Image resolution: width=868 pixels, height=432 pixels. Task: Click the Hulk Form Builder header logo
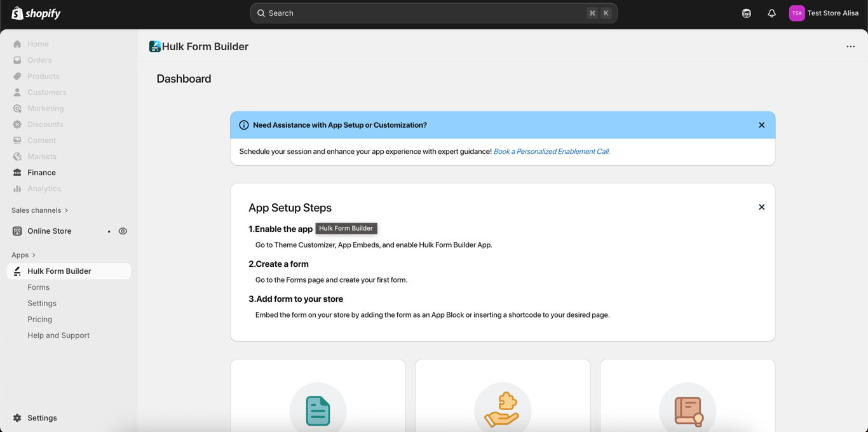coord(154,46)
